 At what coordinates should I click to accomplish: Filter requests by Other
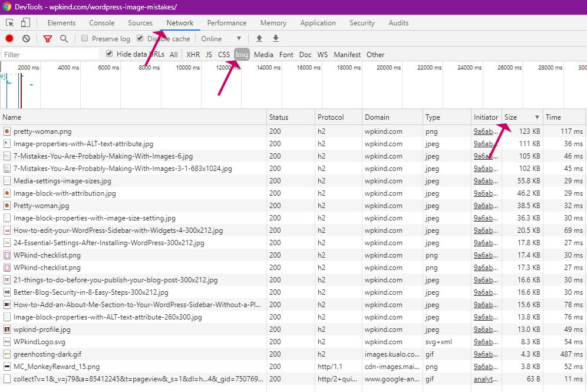click(375, 55)
